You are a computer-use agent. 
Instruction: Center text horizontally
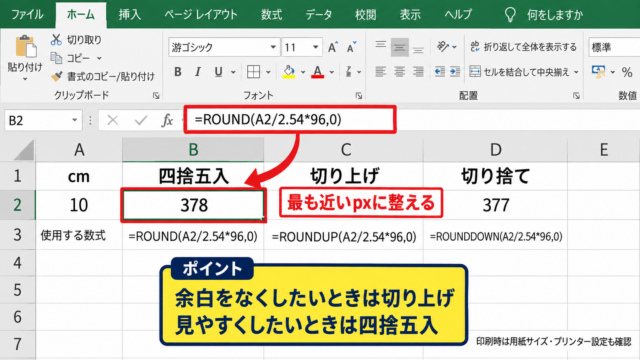pyautogui.click(x=399, y=72)
